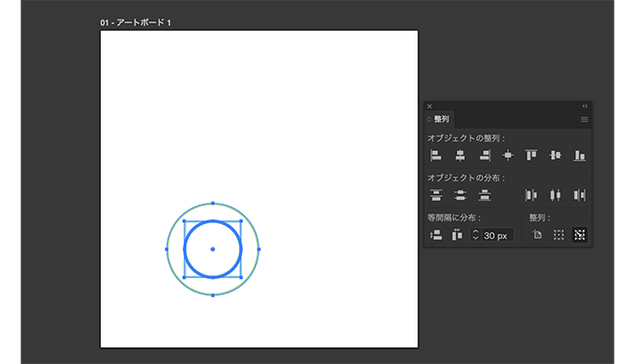Click the center point of the circles
635x364 pixels.
pyautogui.click(x=213, y=249)
